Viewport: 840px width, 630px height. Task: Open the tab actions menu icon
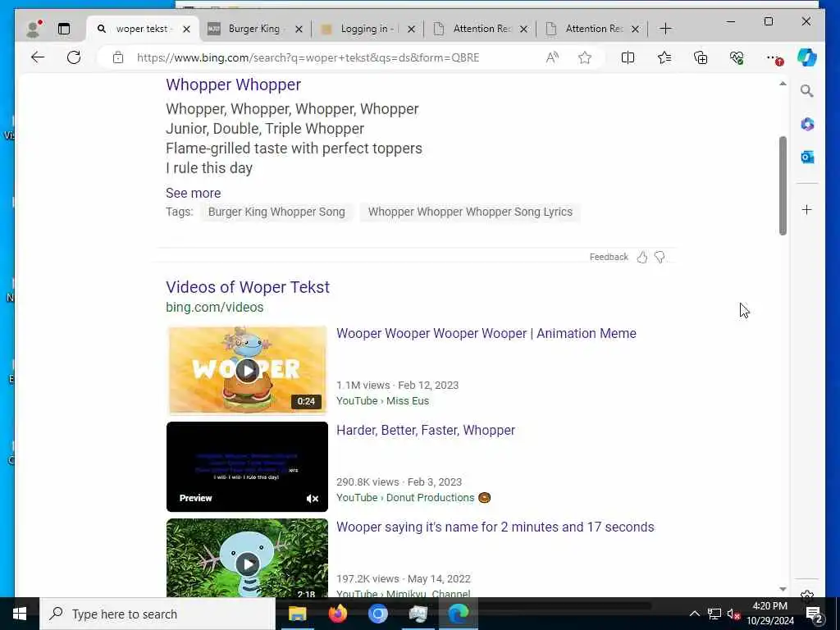[x=64, y=29]
